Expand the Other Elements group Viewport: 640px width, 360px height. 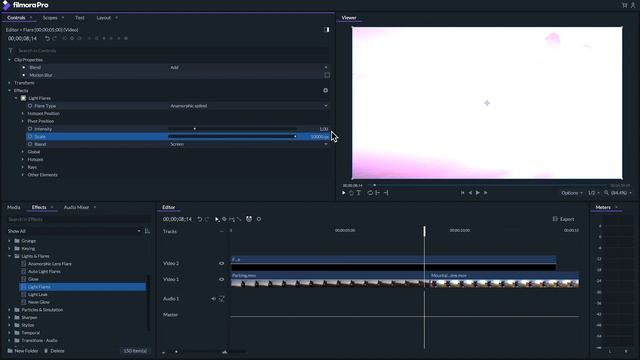(23, 175)
